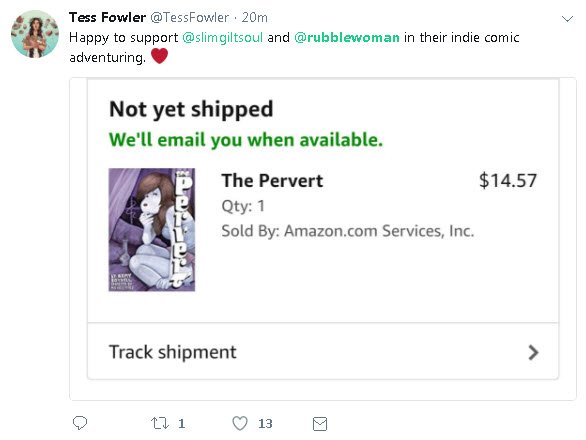Screen dimensions: 586x440
Task: Open tweet options caret dropdown
Action: pos(567,19)
